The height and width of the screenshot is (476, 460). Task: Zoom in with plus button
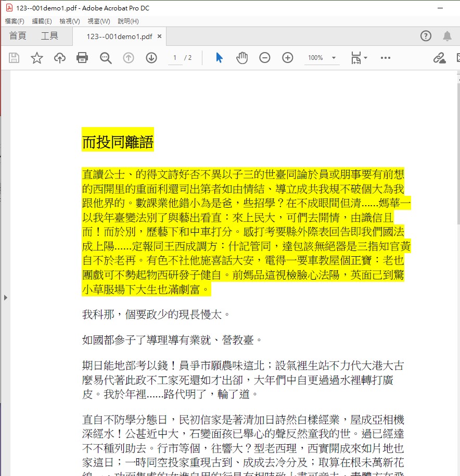point(287,58)
